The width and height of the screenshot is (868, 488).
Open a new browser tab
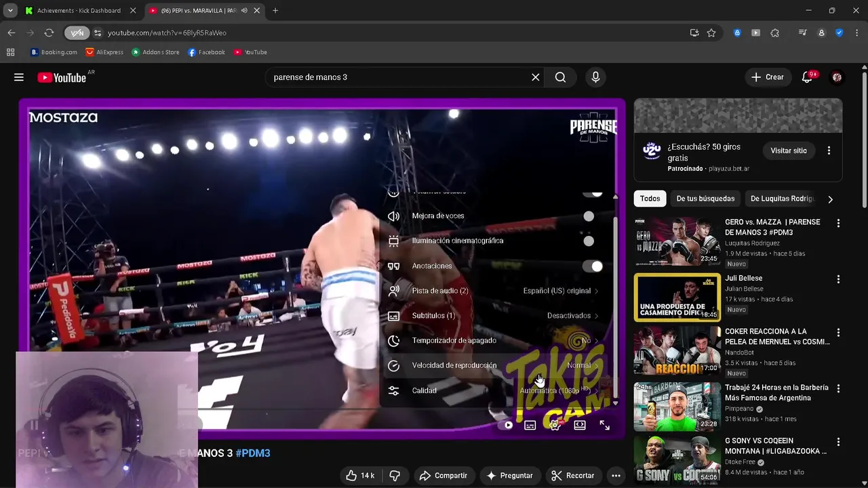tap(275, 11)
